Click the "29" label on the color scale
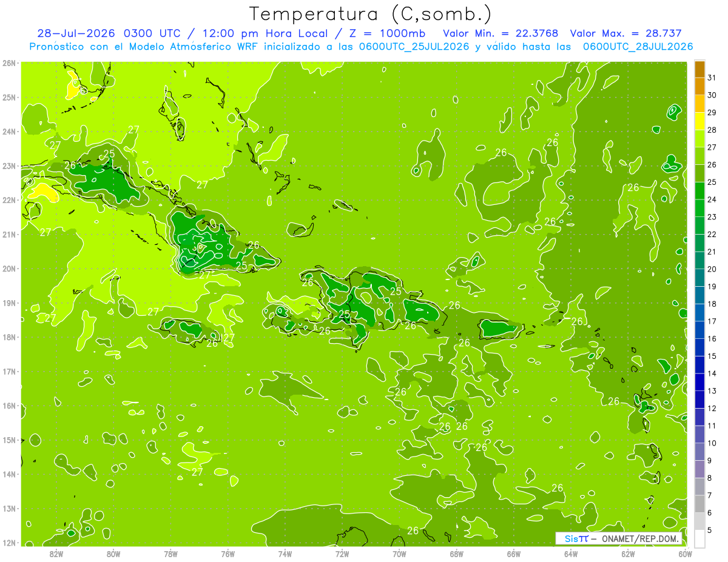The height and width of the screenshot is (562, 728). tap(712, 113)
